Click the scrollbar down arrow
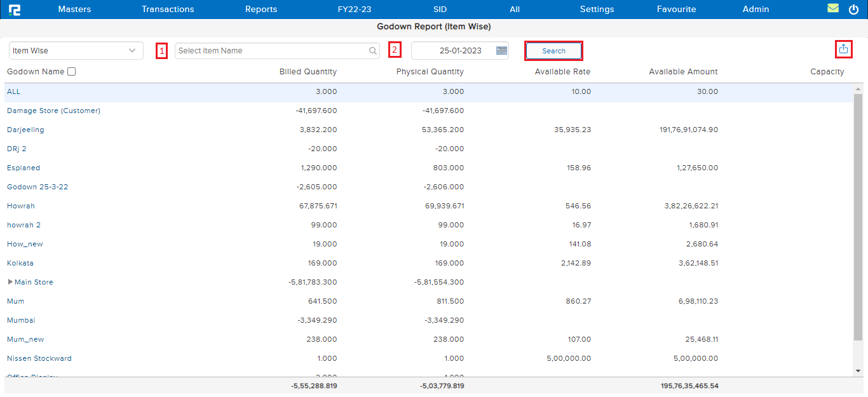Screen dimensions: 868x397 coord(858,370)
